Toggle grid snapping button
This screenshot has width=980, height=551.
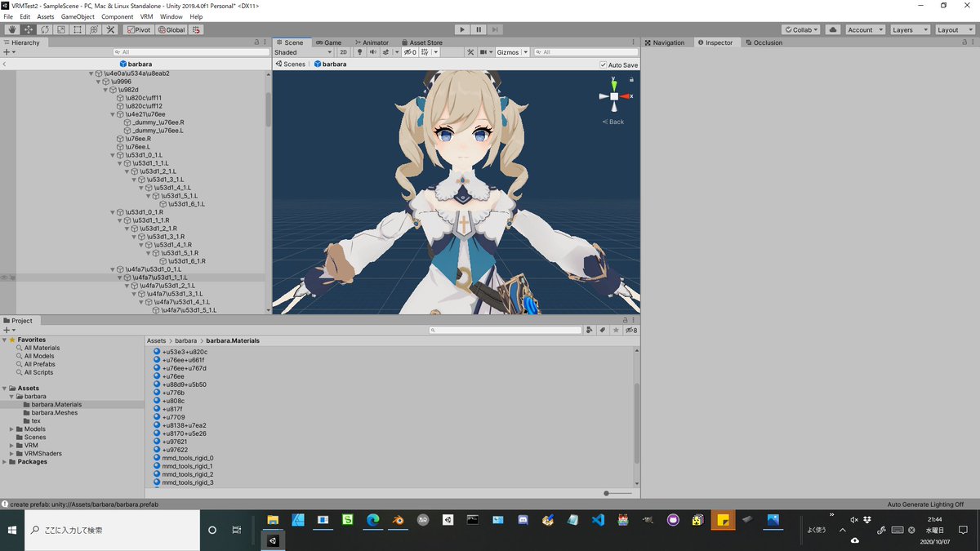click(x=196, y=29)
